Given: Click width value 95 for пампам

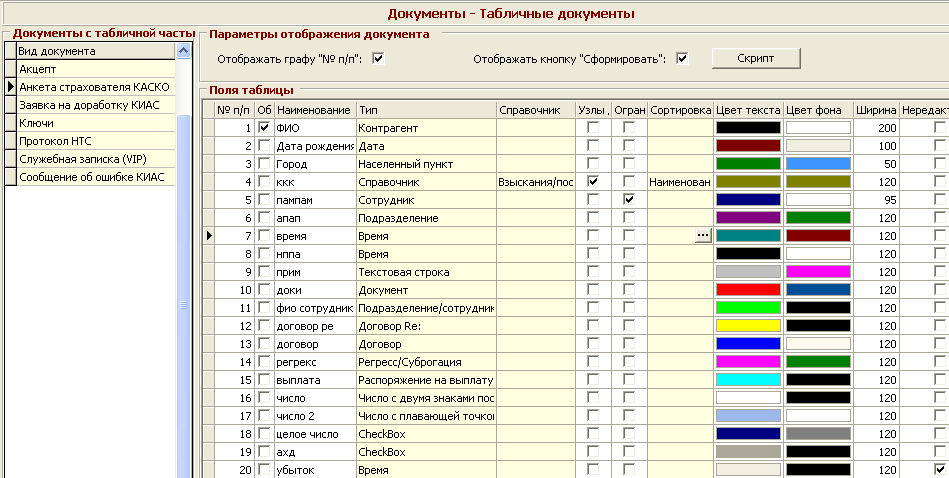Looking at the screenshot, I should [875, 200].
